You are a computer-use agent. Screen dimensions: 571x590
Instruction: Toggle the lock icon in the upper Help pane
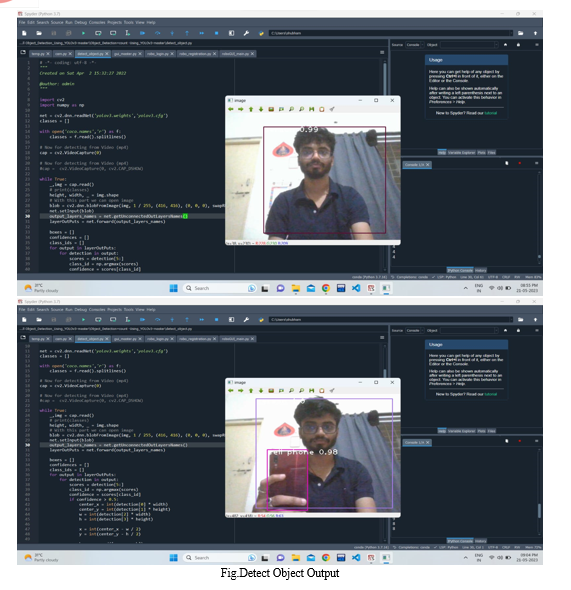518,45
